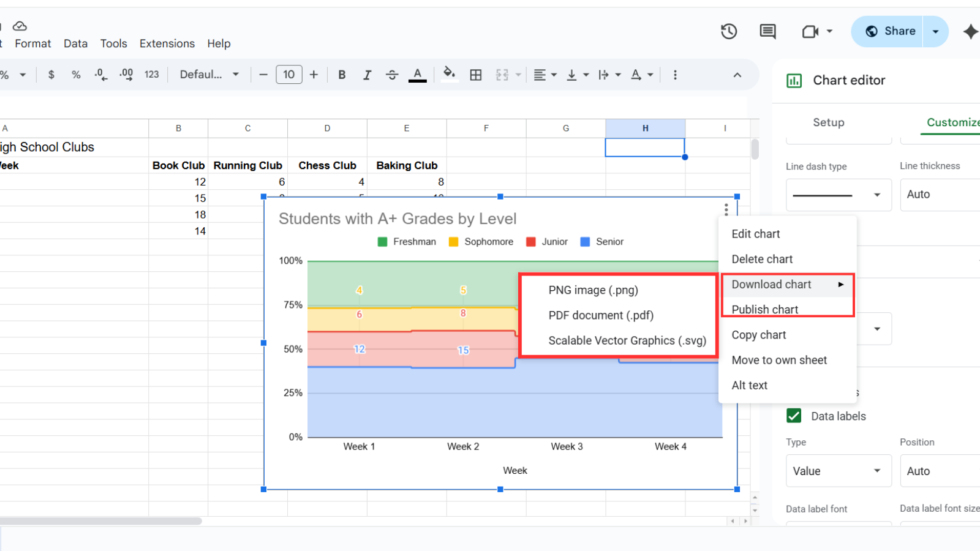
Task: Open horizontal align options
Action: click(x=545, y=75)
